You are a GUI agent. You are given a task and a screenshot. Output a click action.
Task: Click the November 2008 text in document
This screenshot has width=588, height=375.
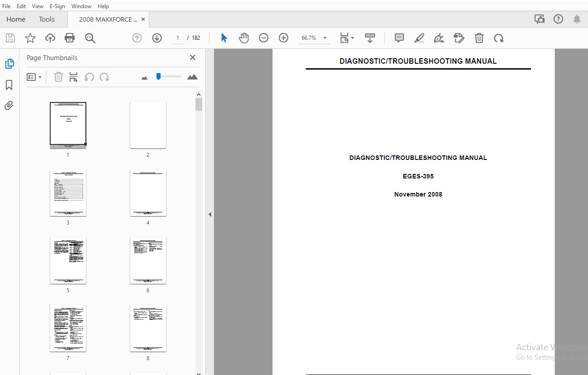coord(418,194)
